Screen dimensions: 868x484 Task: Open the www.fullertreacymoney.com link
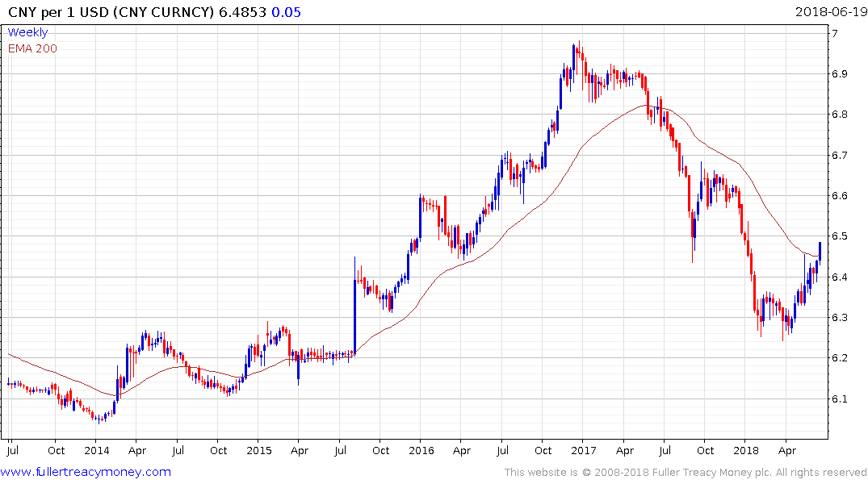click(x=86, y=472)
